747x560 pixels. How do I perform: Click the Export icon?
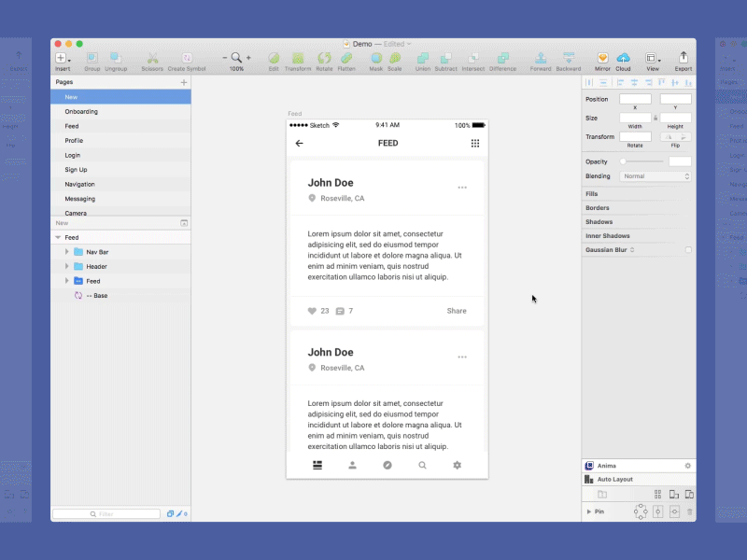[684, 56]
